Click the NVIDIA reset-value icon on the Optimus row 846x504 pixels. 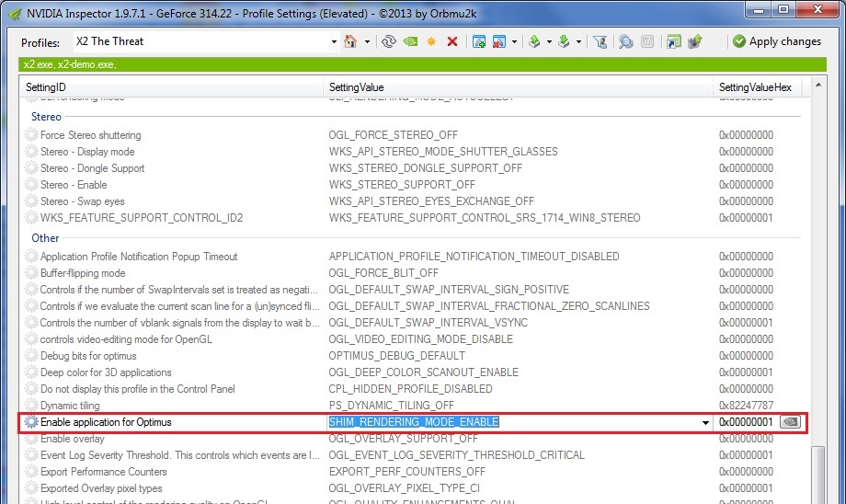pyautogui.click(x=790, y=422)
